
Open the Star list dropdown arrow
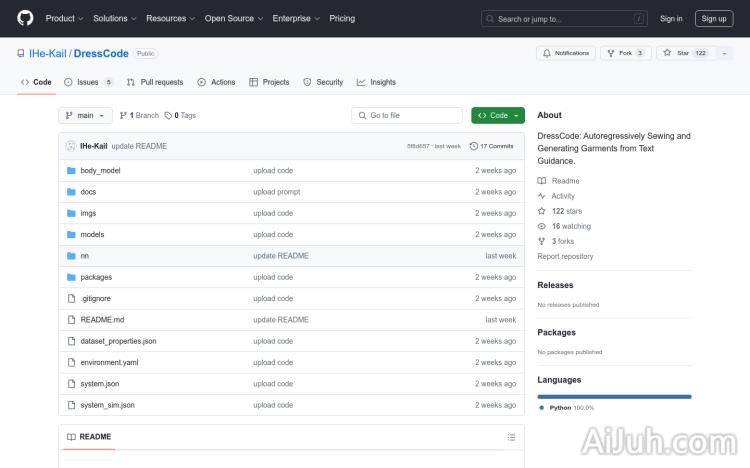[724, 53]
